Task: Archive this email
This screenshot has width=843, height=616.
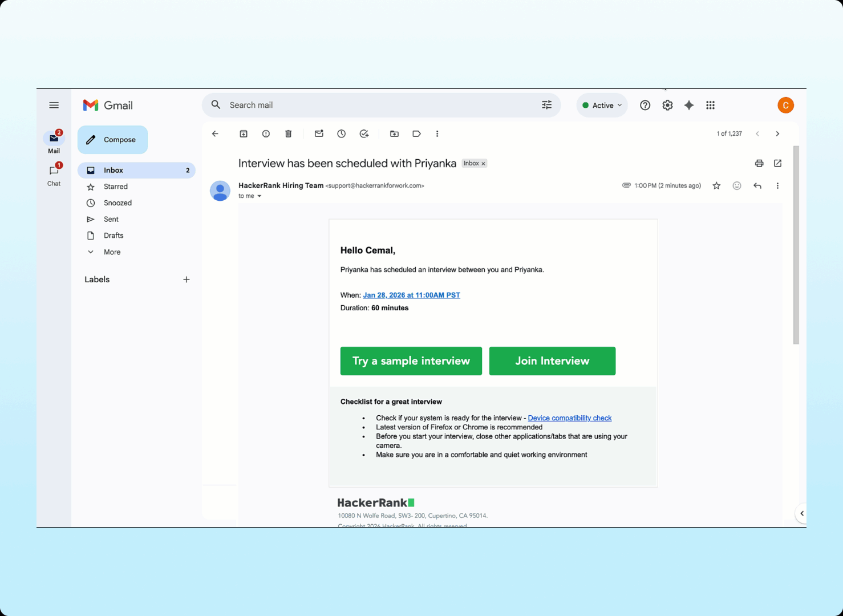Action: (x=244, y=133)
